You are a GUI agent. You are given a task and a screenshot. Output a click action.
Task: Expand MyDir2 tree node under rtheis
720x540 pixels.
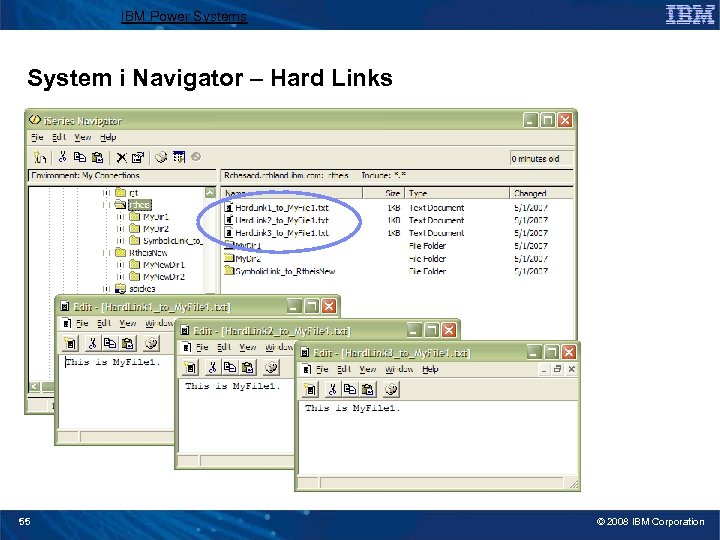[x=120, y=229]
